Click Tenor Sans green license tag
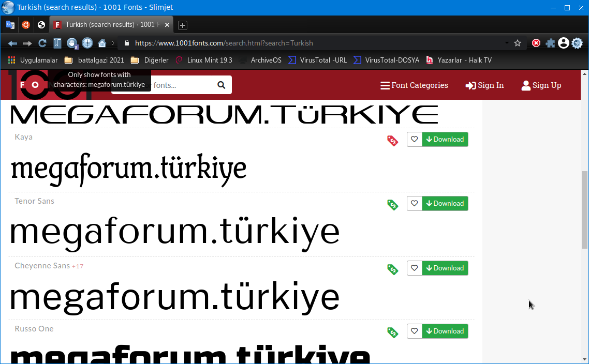This screenshot has width=589, height=364. (x=392, y=205)
